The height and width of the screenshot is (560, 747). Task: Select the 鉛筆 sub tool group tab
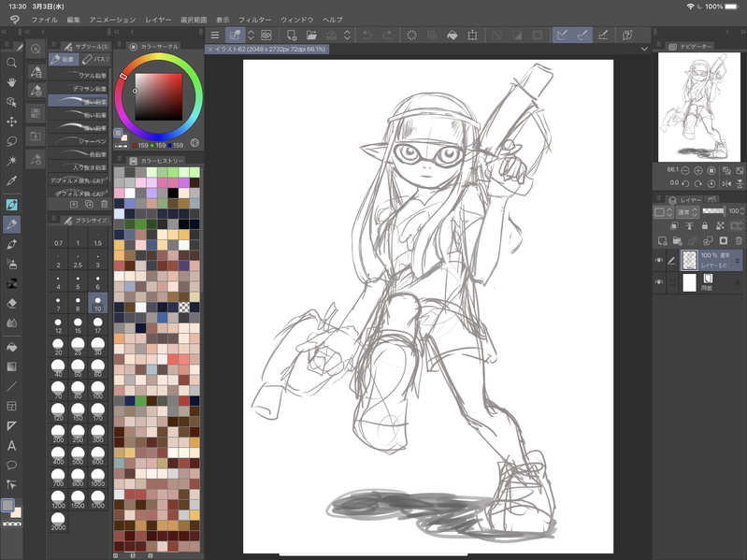[x=64, y=59]
